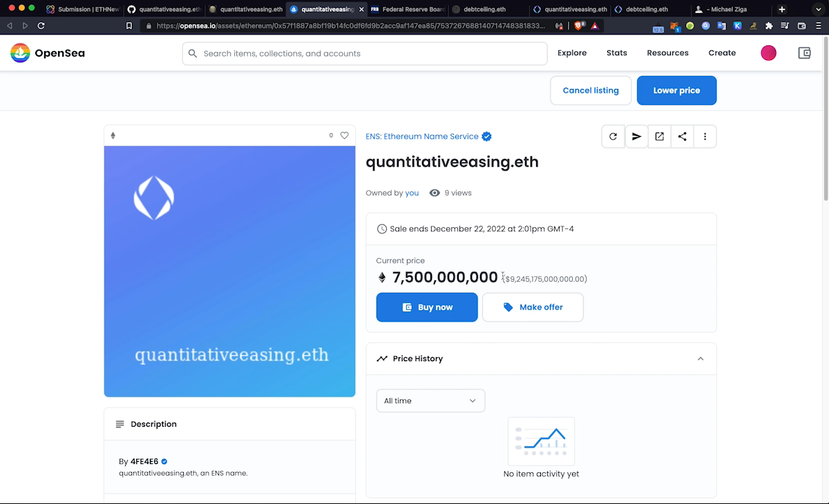Click the quantitativeeasing.eth NFT image
The image size is (829, 504).
tap(229, 271)
